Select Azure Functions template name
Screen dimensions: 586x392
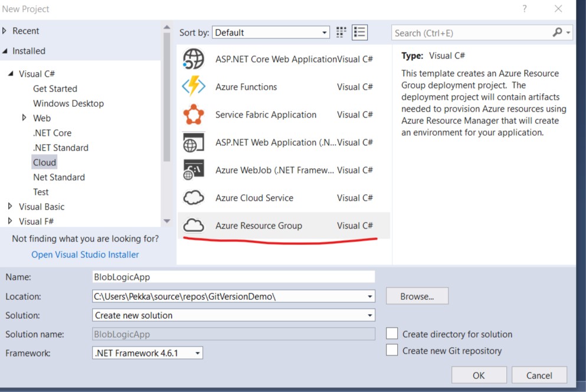(246, 87)
